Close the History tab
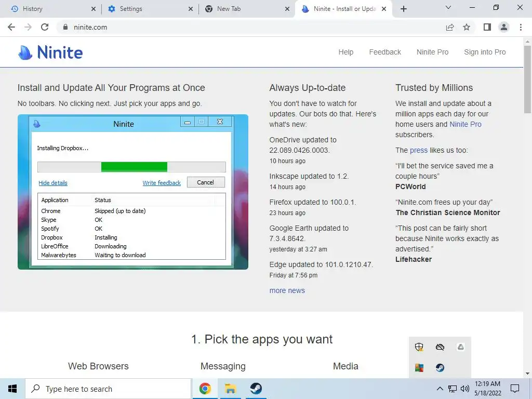The image size is (532, 399). [x=94, y=9]
